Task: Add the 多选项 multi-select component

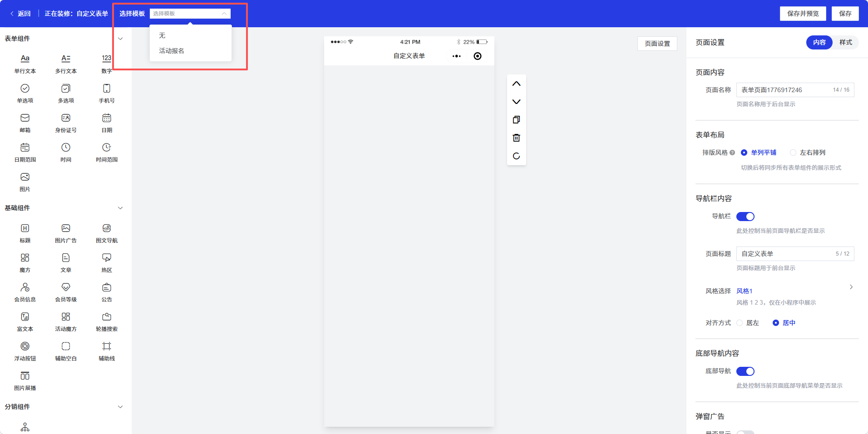Action: pyautogui.click(x=66, y=94)
